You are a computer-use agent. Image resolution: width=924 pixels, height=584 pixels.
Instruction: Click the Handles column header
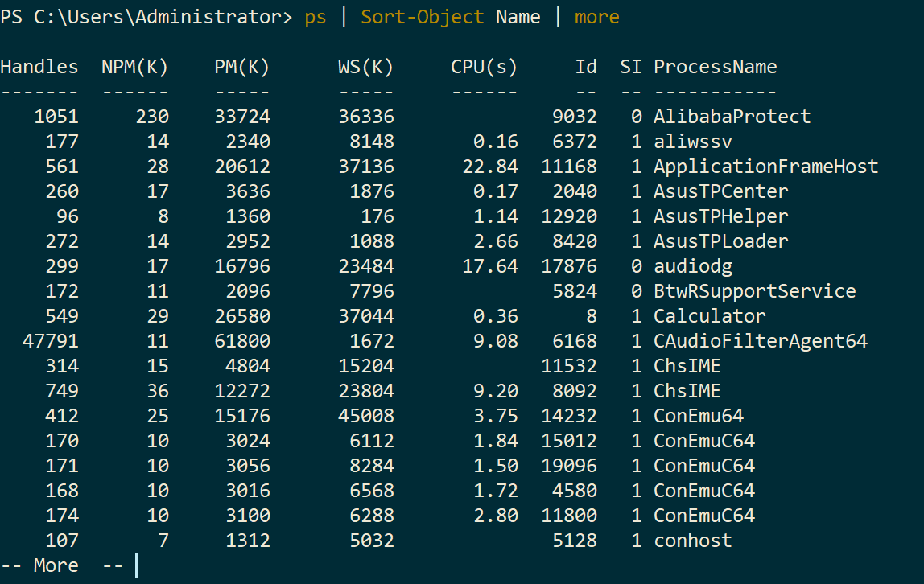coord(39,67)
